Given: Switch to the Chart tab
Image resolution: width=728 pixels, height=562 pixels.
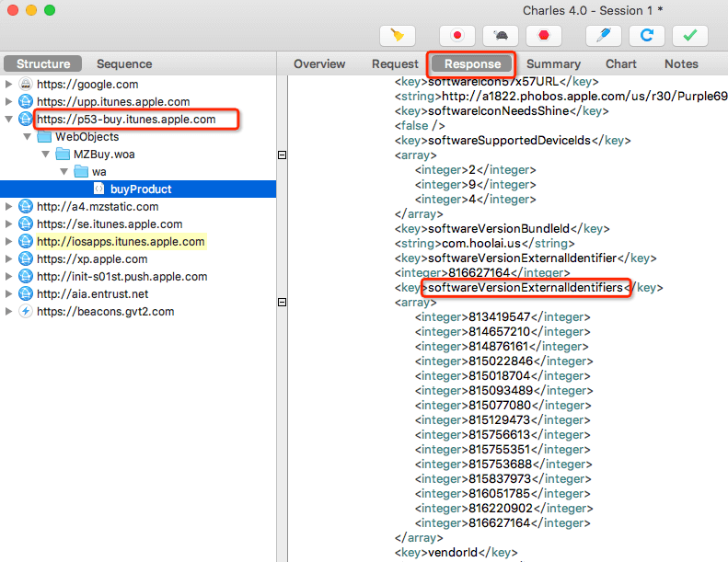Looking at the screenshot, I should pyautogui.click(x=621, y=64).
